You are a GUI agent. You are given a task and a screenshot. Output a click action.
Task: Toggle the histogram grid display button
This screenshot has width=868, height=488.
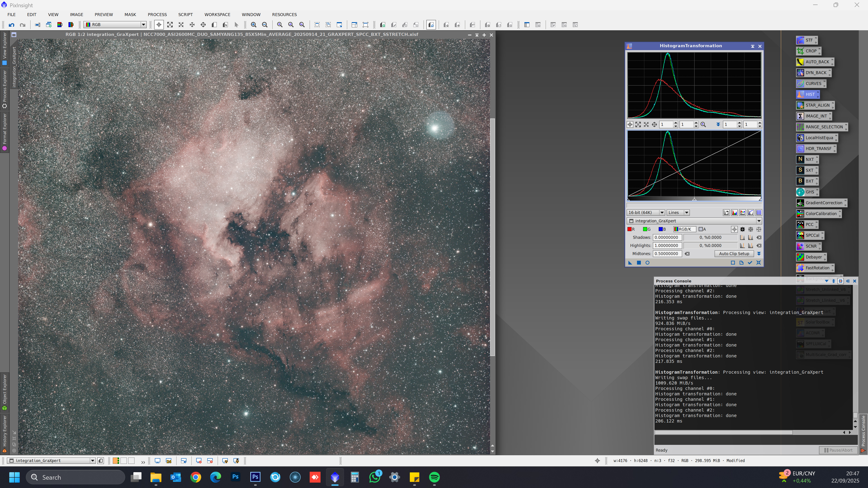(759, 213)
